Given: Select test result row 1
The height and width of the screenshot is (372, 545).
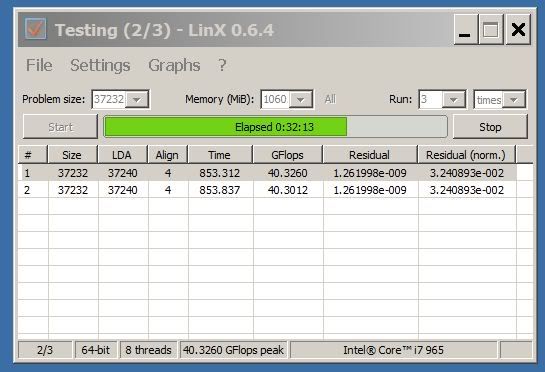Looking at the screenshot, I should point(267,173).
